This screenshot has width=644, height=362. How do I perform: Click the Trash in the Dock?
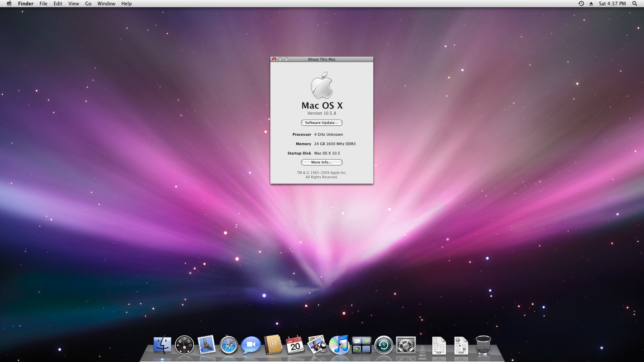coord(483,345)
